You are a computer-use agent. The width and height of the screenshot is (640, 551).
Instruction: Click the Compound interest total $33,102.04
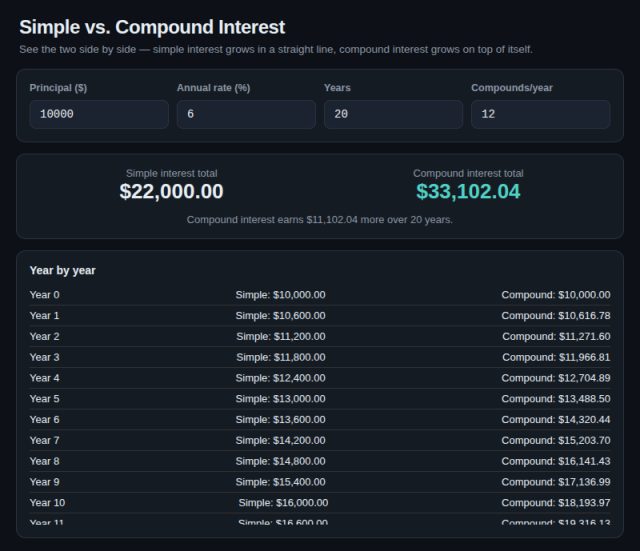pos(468,191)
